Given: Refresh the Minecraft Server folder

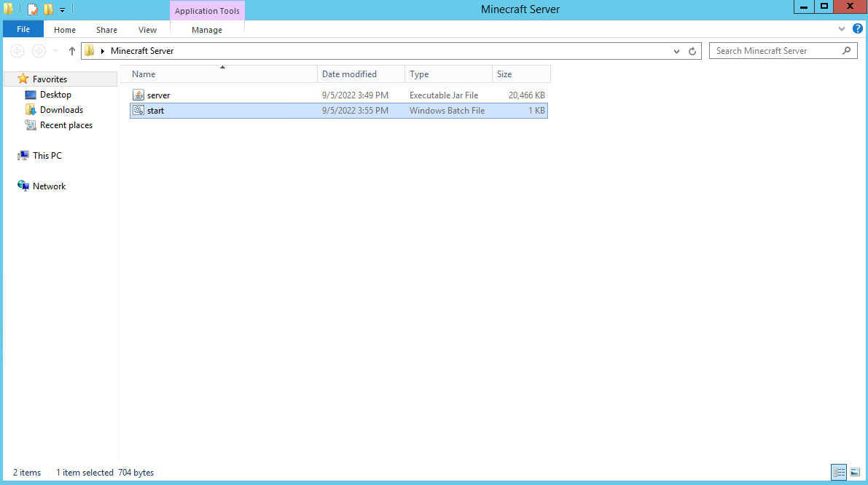Looking at the screenshot, I should pyautogui.click(x=692, y=51).
